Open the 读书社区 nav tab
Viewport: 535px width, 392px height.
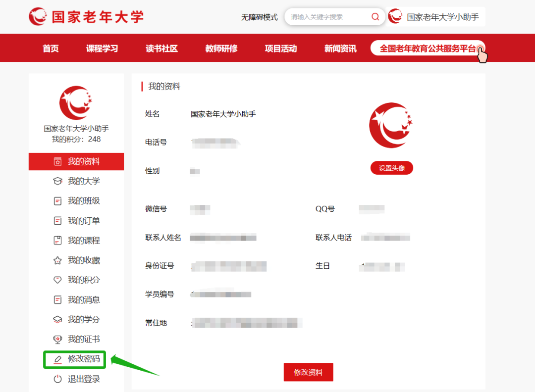point(161,49)
